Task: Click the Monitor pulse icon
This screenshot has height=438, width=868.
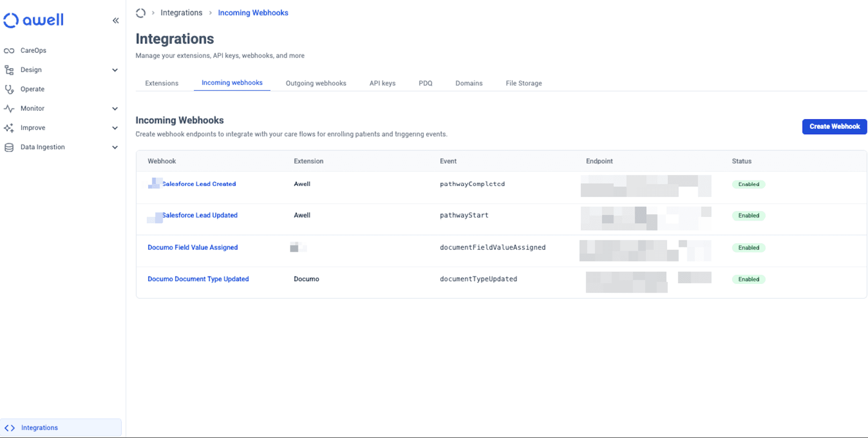Action: (x=9, y=108)
